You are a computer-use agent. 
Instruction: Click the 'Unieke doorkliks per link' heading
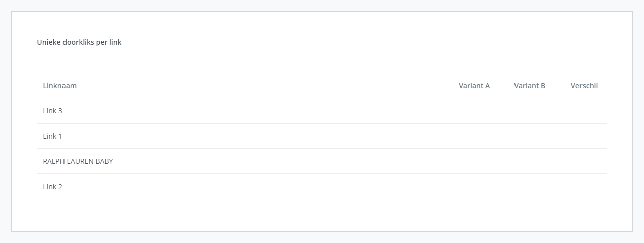(x=79, y=42)
